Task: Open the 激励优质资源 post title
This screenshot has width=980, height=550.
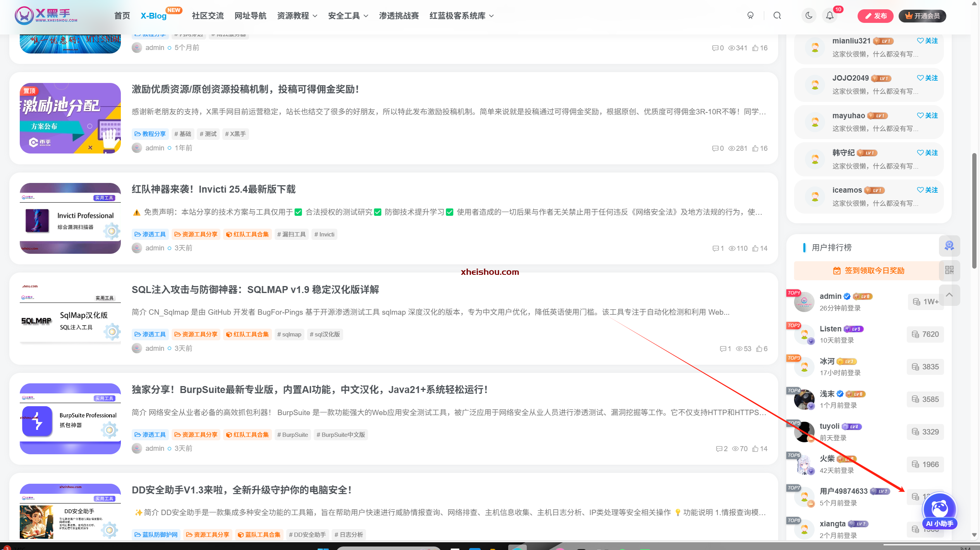Action: pyautogui.click(x=245, y=89)
